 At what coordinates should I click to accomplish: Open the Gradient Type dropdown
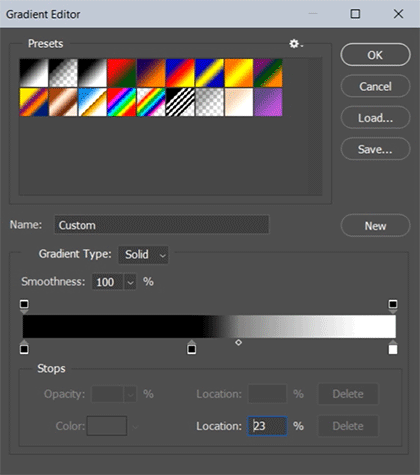point(143,255)
